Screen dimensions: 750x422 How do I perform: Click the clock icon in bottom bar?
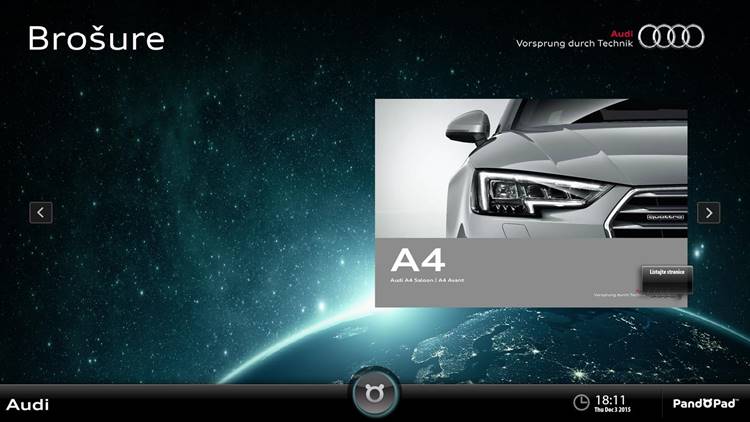tap(581, 402)
